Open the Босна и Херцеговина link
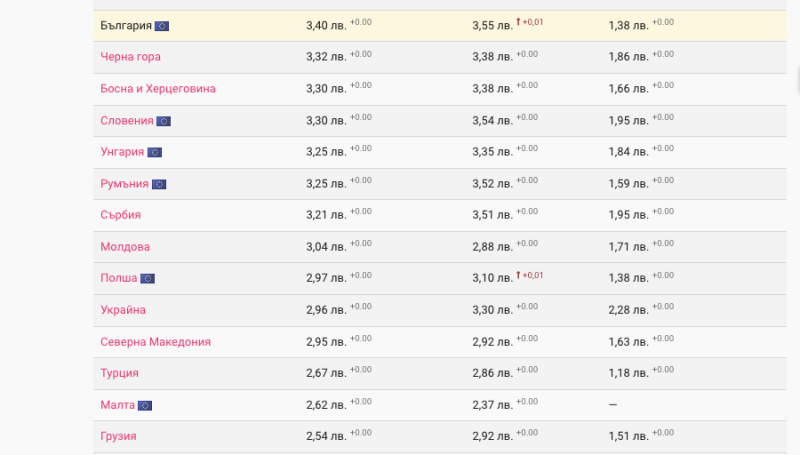800x455 pixels. [x=158, y=89]
